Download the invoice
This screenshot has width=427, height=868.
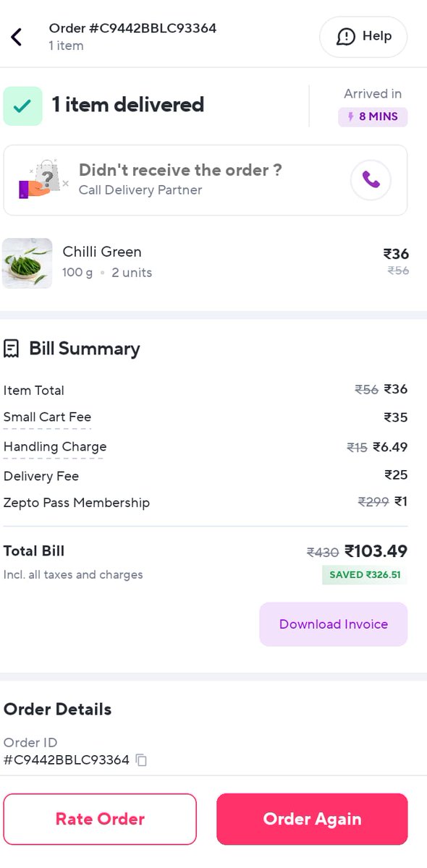tap(334, 624)
